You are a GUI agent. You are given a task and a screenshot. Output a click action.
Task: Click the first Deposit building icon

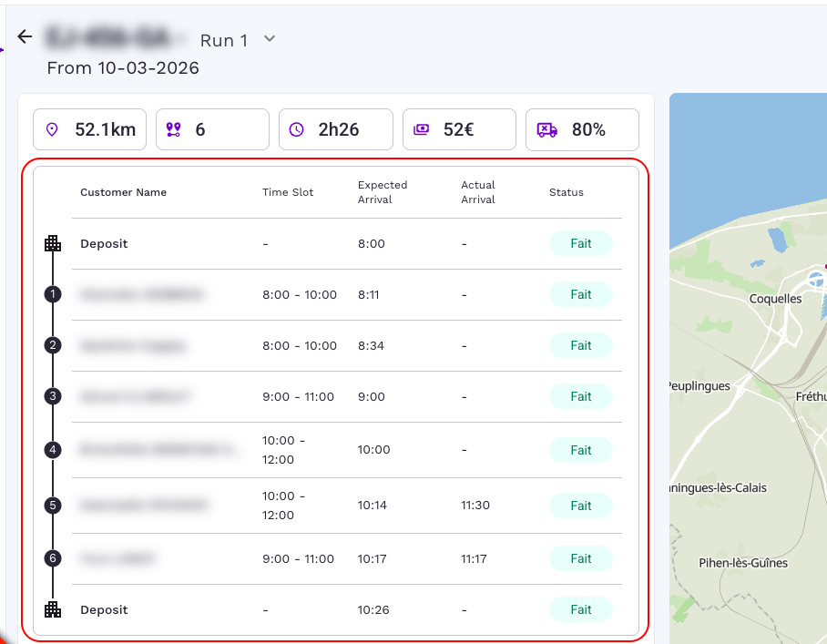[x=53, y=244]
